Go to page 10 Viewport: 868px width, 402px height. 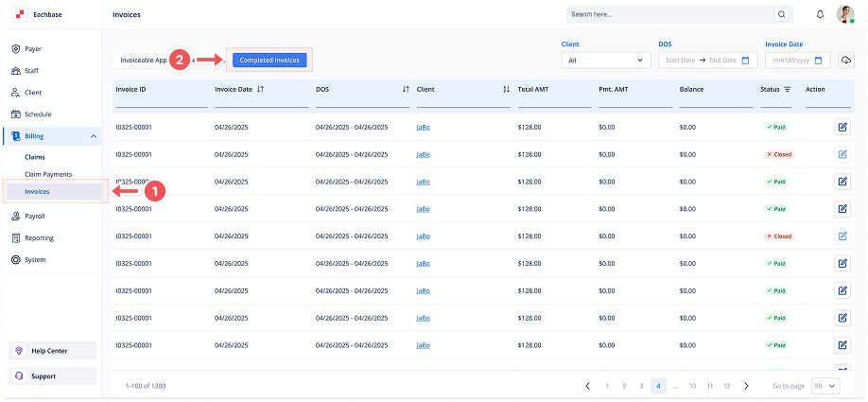692,386
